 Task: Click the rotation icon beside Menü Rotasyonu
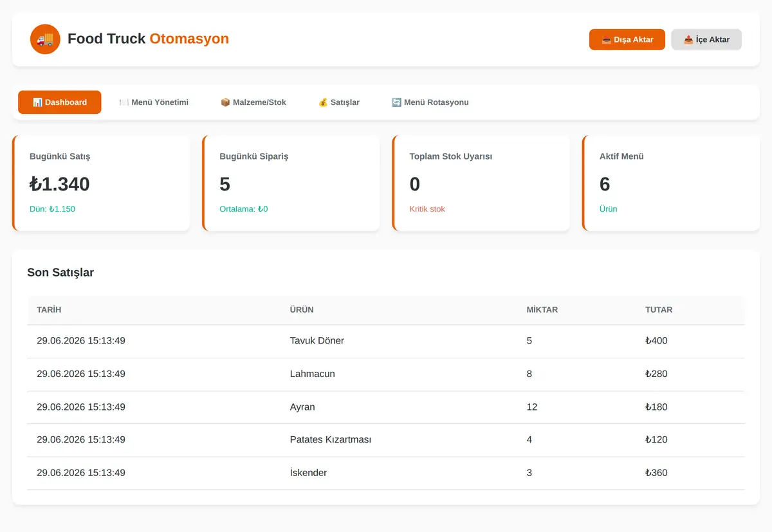click(396, 102)
